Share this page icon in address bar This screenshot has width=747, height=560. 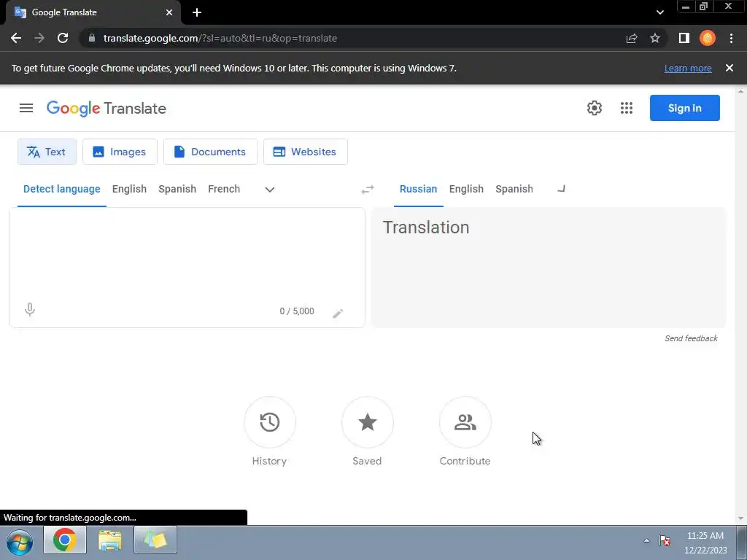(632, 38)
